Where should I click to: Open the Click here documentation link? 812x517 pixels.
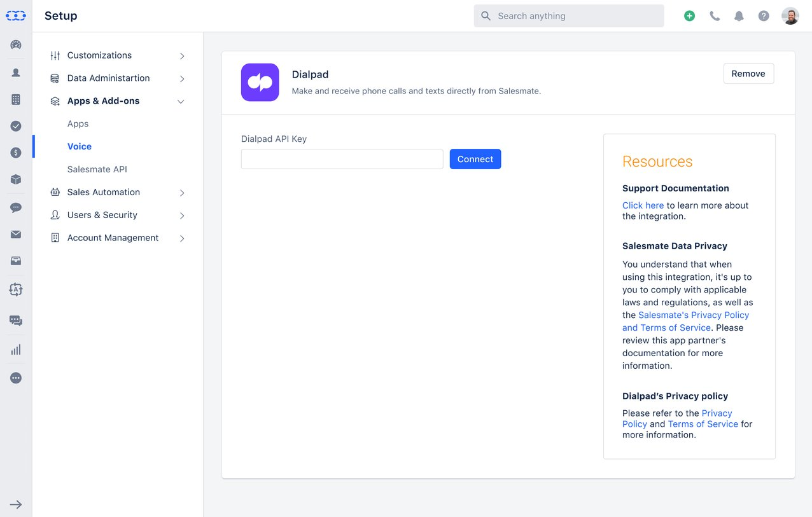click(643, 205)
